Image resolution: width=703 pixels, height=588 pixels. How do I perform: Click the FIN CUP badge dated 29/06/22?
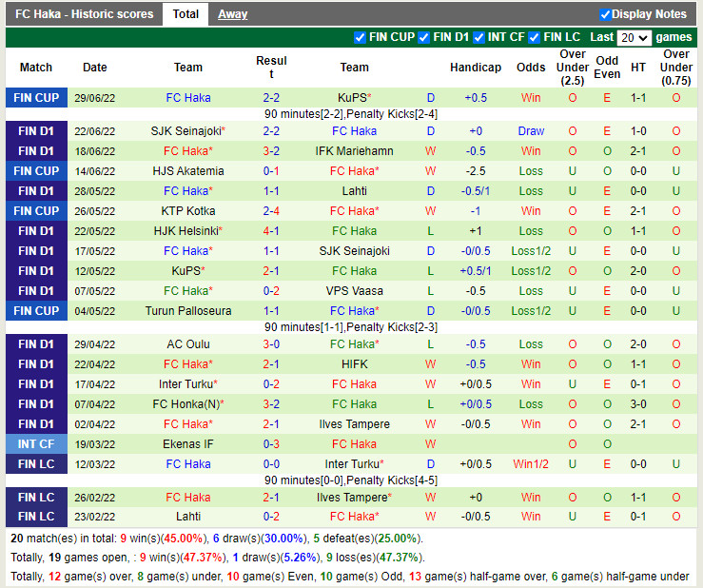coord(36,98)
